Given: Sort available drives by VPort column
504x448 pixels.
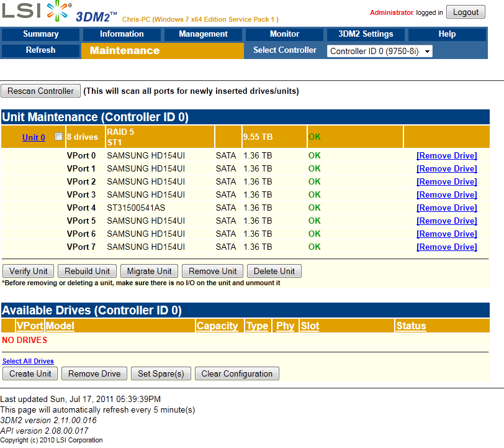Looking at the screenshot, I should [30, 326].
